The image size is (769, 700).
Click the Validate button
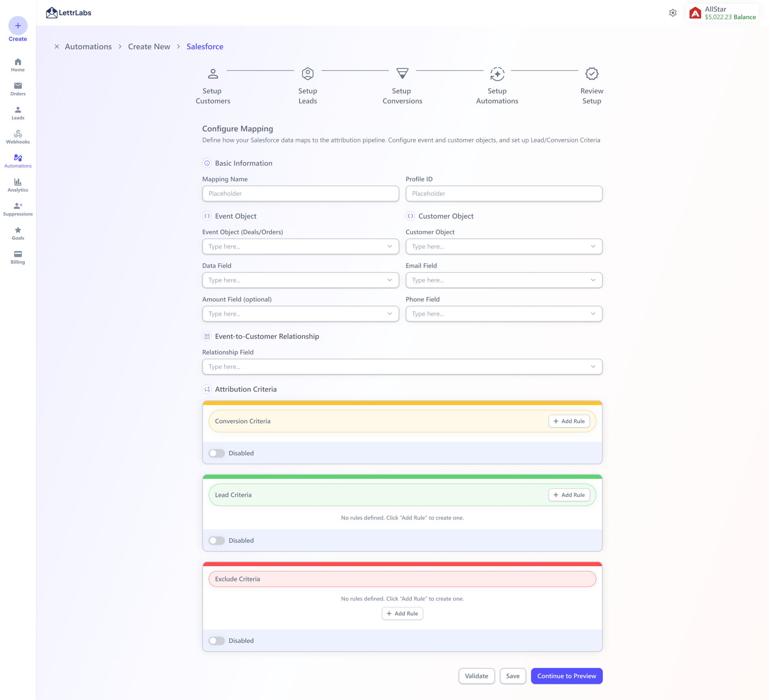click(476, 676)
